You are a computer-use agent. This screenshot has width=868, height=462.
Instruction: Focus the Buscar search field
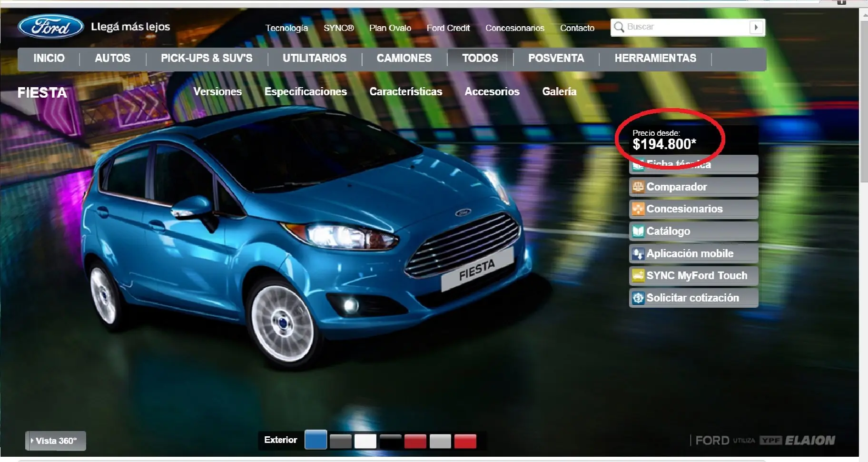[x=687, y=27]
